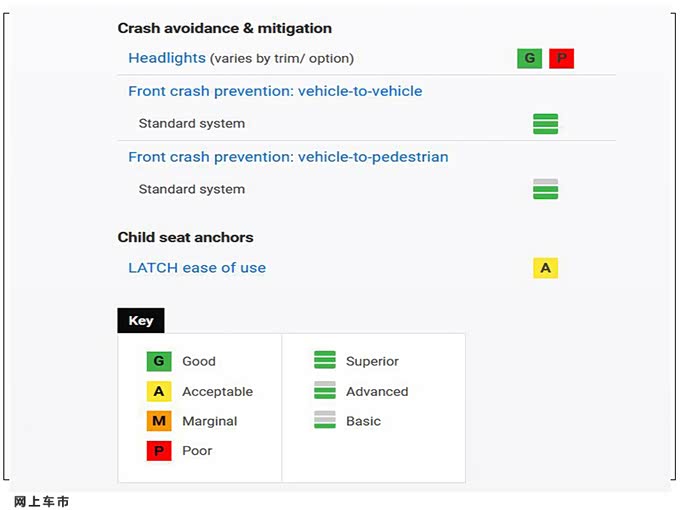Click the black Key label tab
The height and width of the screenshot is (510, 680).
tap(141, 321)
